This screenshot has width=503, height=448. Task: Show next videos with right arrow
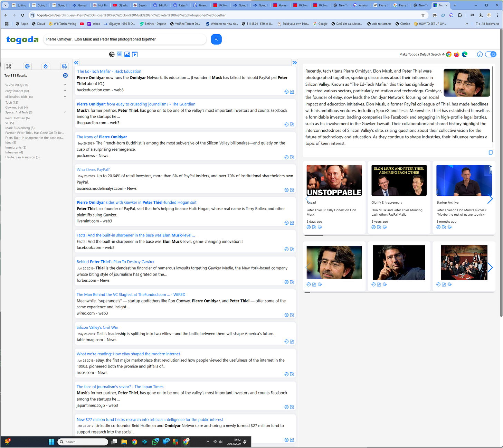[490, 199]
